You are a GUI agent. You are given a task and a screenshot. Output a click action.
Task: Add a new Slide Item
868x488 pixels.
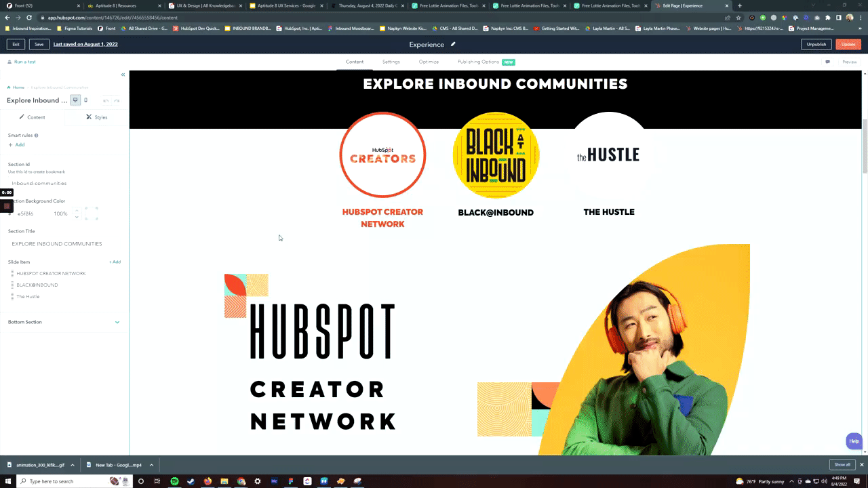[115, 262]
